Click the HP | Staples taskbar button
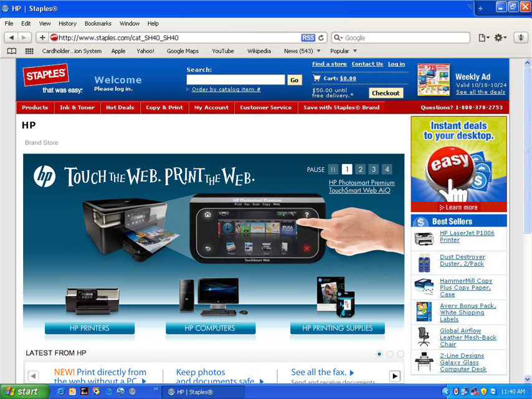 (x=202, y=392)
